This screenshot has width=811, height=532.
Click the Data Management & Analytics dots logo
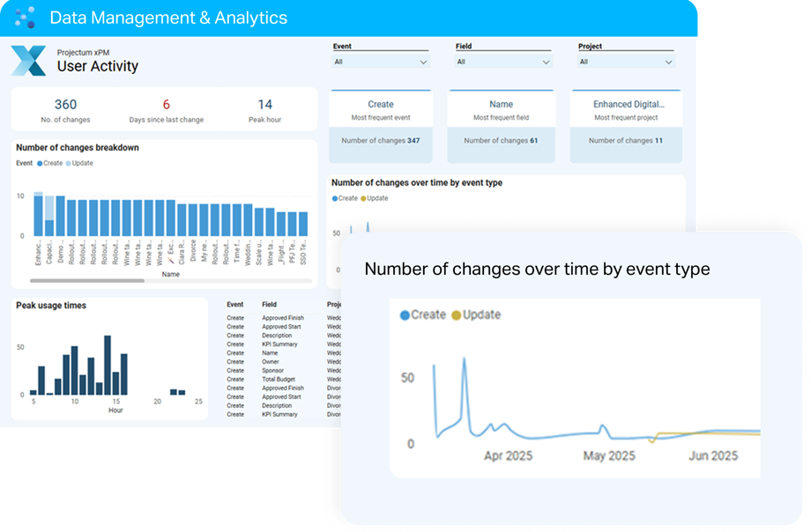click(x=25, y=17)
